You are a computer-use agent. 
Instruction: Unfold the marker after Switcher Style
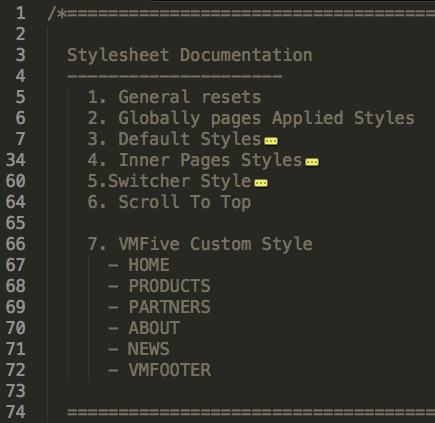(x=261, y=183)
